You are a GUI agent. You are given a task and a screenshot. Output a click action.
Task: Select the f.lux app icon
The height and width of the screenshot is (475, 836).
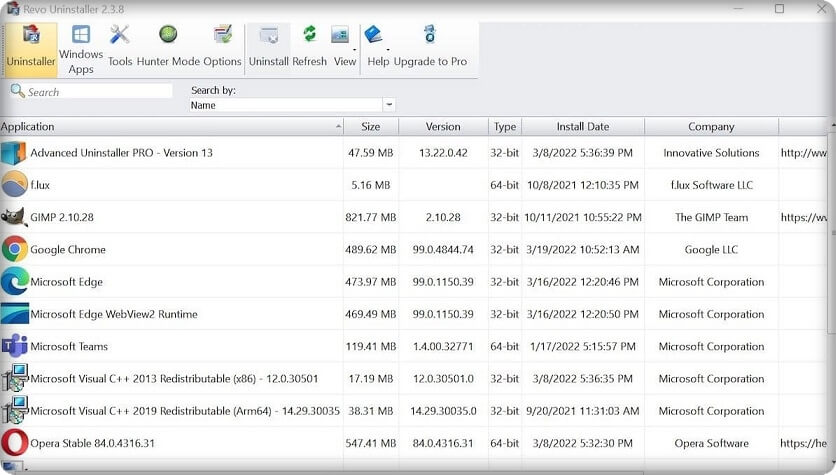(14, 185)
